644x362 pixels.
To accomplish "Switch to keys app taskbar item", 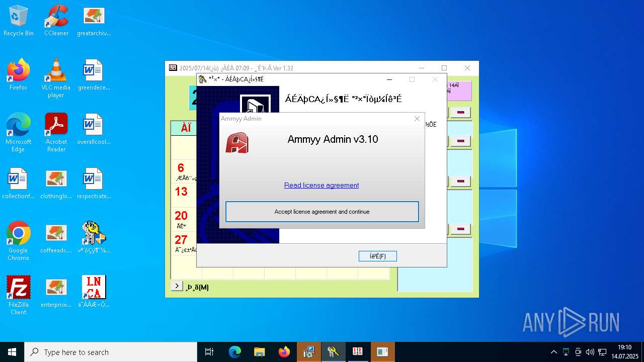I will pos(333,352).
